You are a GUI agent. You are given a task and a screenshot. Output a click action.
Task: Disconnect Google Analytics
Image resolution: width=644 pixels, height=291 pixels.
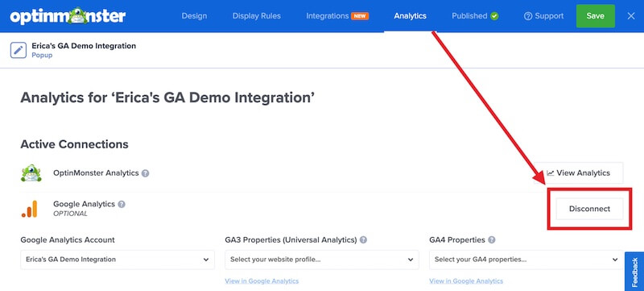[589, 209]
